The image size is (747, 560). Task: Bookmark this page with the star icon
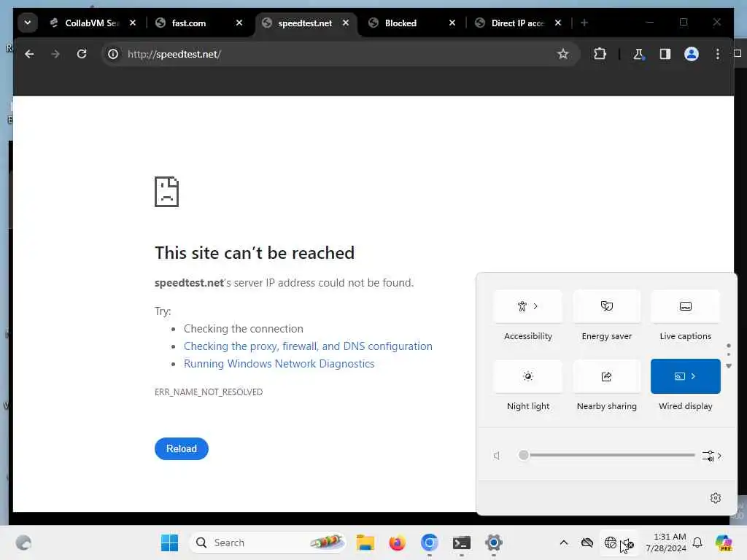click(562, 54)
